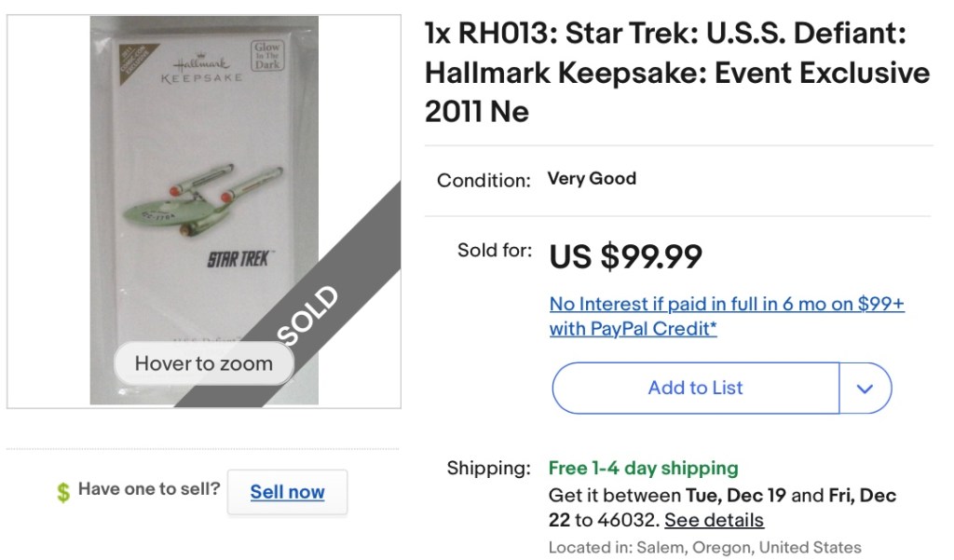
Task: Open the See details shipping link
Action: pyautogui.click(x=714, y=520)
